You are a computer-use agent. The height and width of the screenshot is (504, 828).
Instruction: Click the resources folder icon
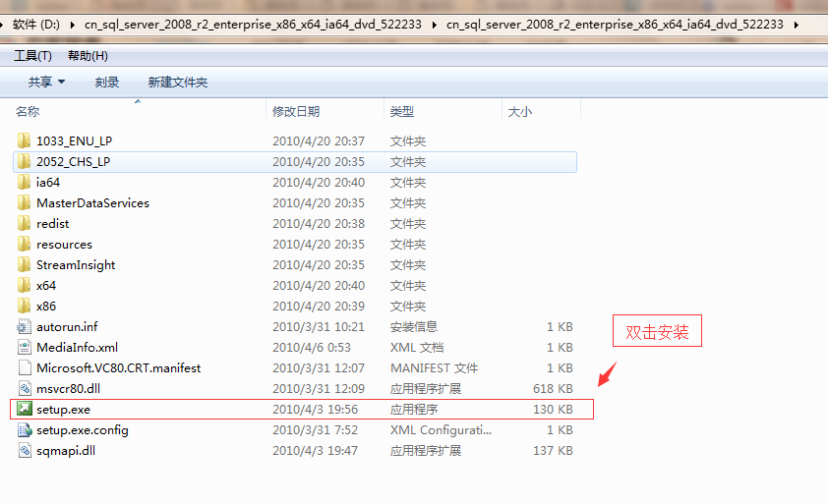(24, 244)
